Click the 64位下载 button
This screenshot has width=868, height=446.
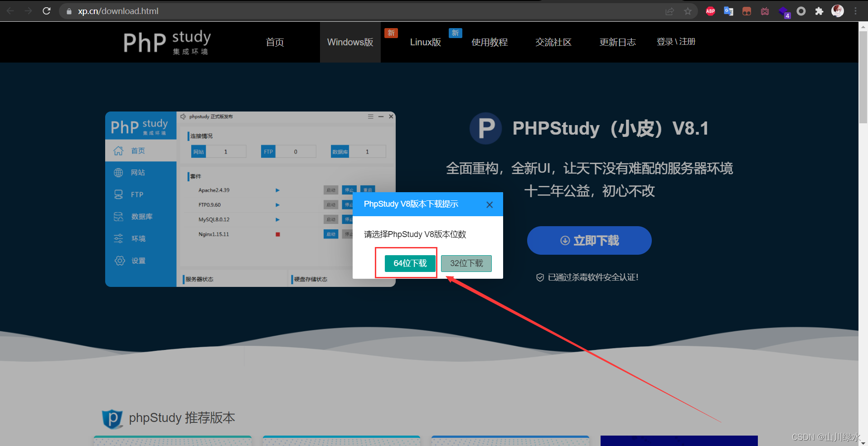[410, 263]
